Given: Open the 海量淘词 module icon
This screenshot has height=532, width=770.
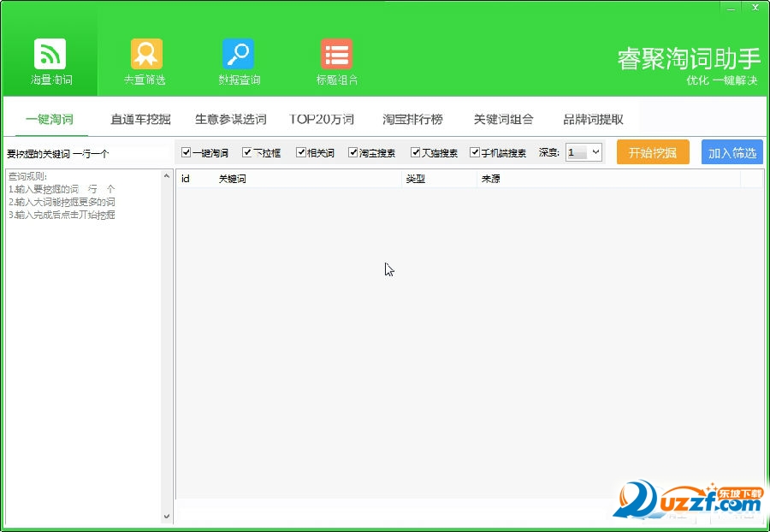Looking at the screenshot, I should [x=50, y=55].
